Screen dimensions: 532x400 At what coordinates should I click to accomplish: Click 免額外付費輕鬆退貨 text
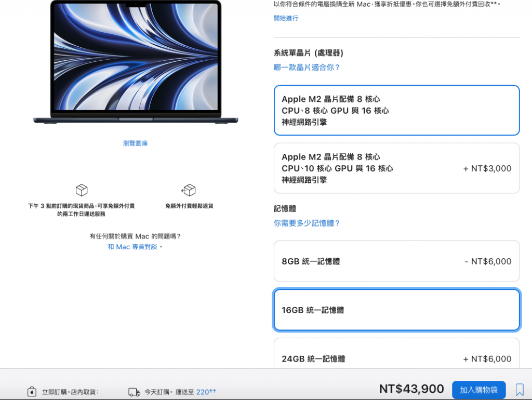tap(189, 206)
